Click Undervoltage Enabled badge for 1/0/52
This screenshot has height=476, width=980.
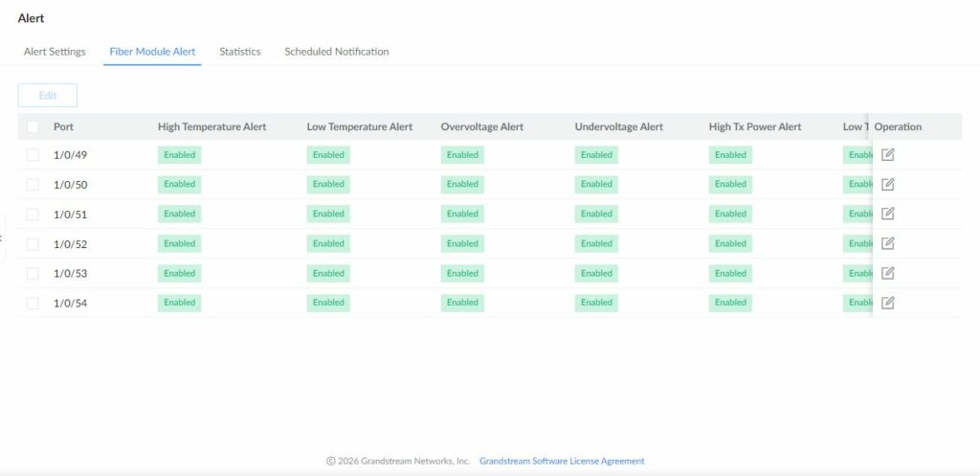[x=596, y=243]
